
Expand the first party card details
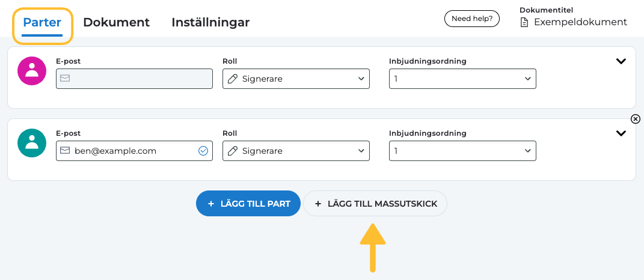pos(621,61)
